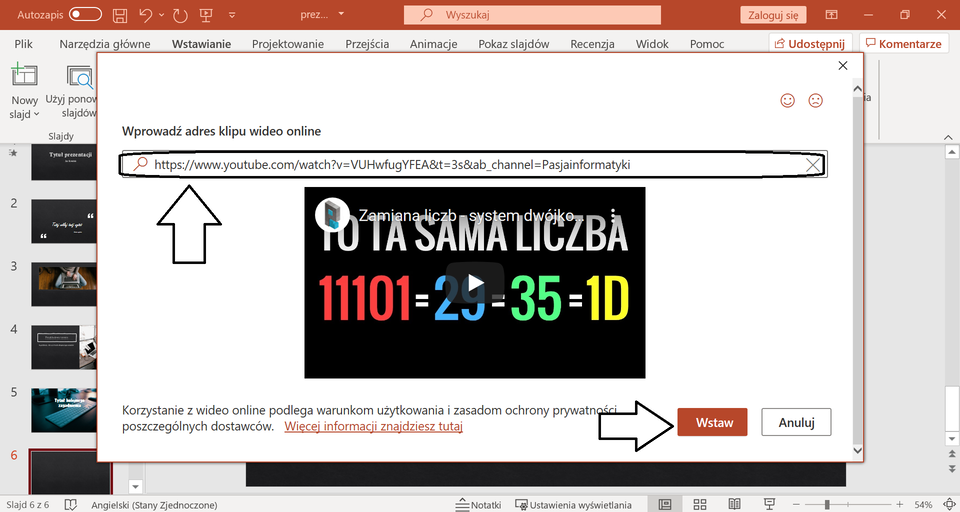Viewport: 960px width, 512px height.
Task: Click the Wstaw button
Action: [x=712, y=422]
